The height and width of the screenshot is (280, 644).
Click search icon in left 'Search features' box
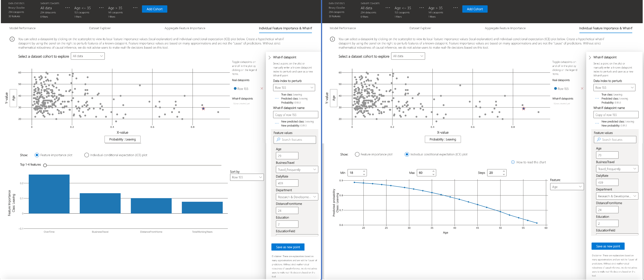point(278,140)
